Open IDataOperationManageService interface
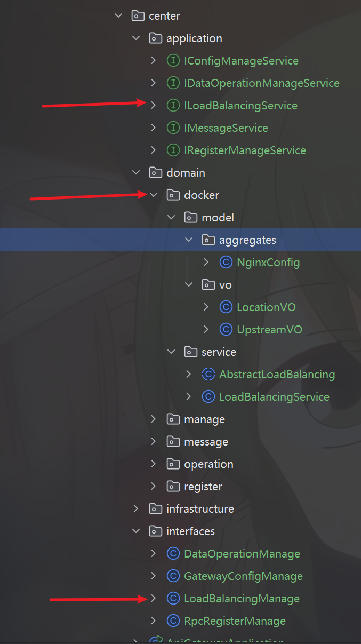Viewport: 361px width, 644px height. 261,83
